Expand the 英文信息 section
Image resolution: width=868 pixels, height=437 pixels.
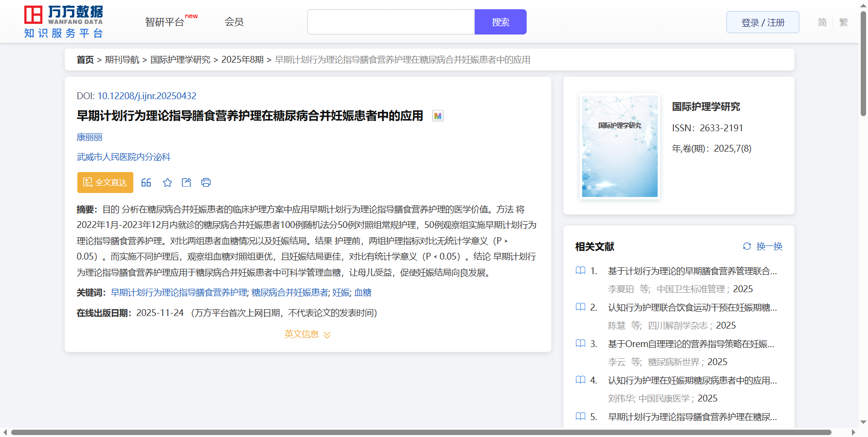(307, 334)
